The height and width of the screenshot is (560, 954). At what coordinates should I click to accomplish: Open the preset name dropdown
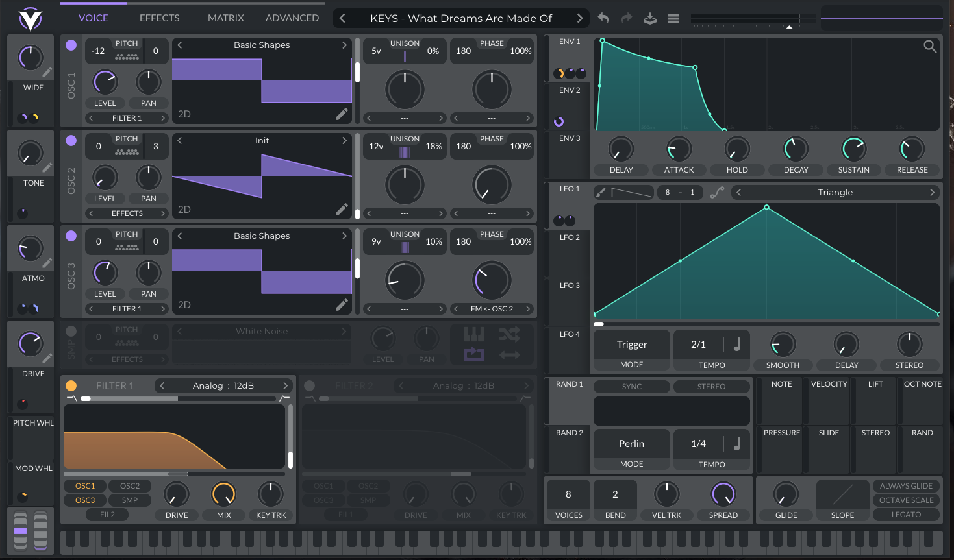click(461, 18)
